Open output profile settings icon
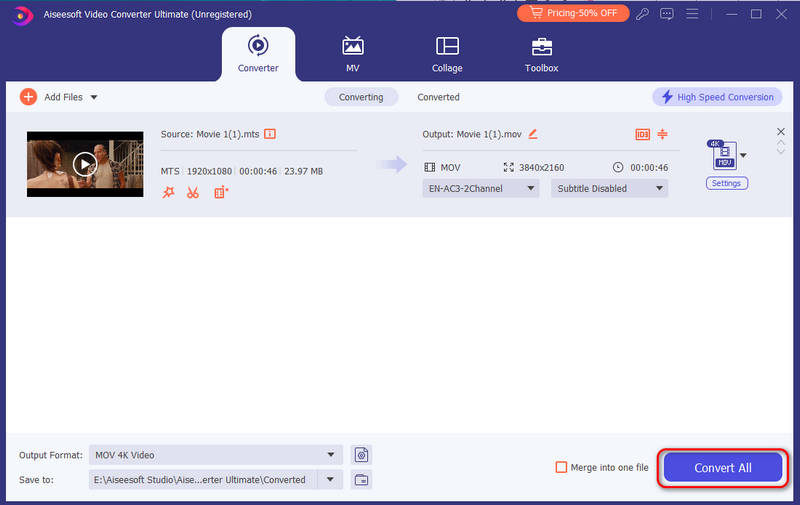 361,454
